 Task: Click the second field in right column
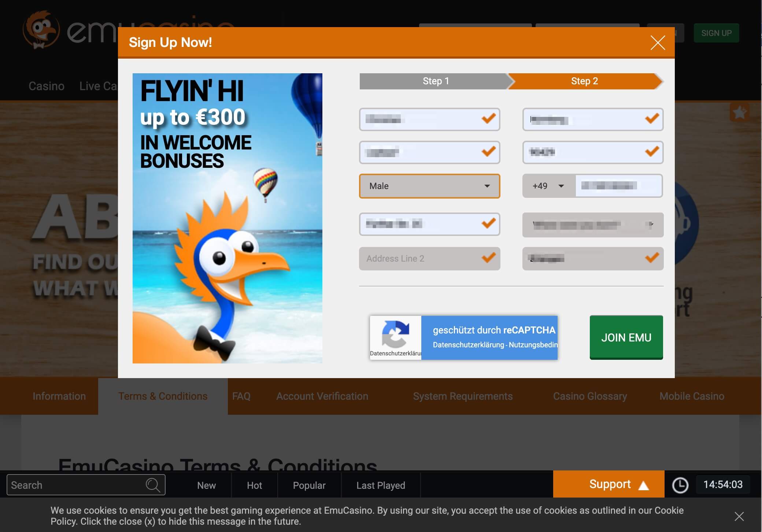(x=593, y=152)
